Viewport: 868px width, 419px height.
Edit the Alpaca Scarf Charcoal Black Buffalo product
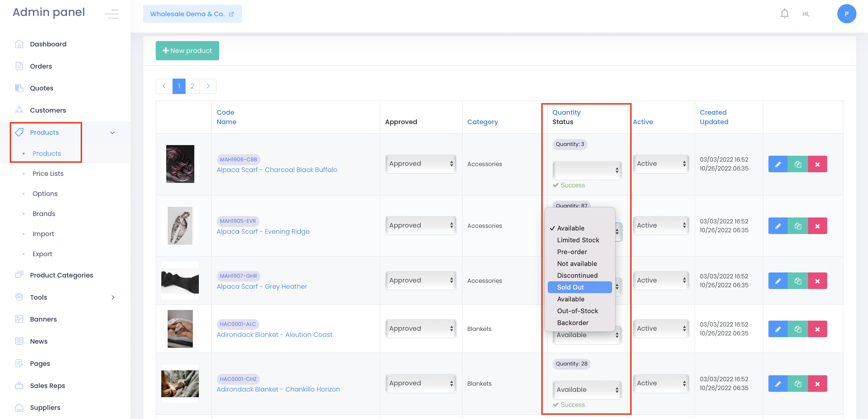[x=778, y=164]
